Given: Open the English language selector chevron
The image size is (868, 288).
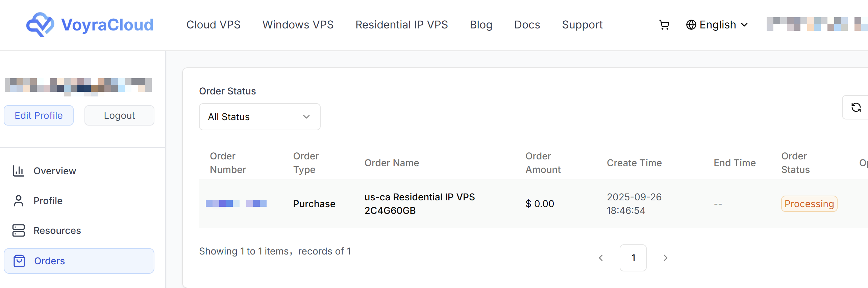Looking at the screenshot, I should point(744,25).
